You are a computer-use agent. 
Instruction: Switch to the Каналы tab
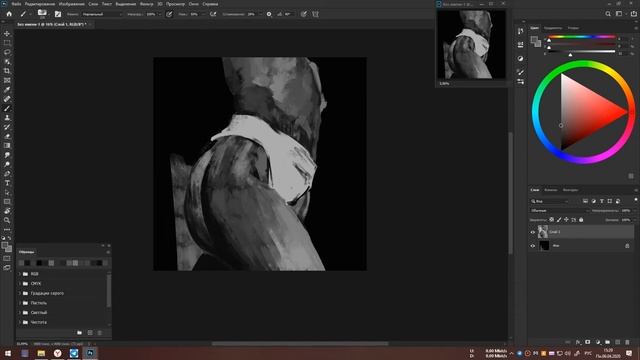[551, 190]
